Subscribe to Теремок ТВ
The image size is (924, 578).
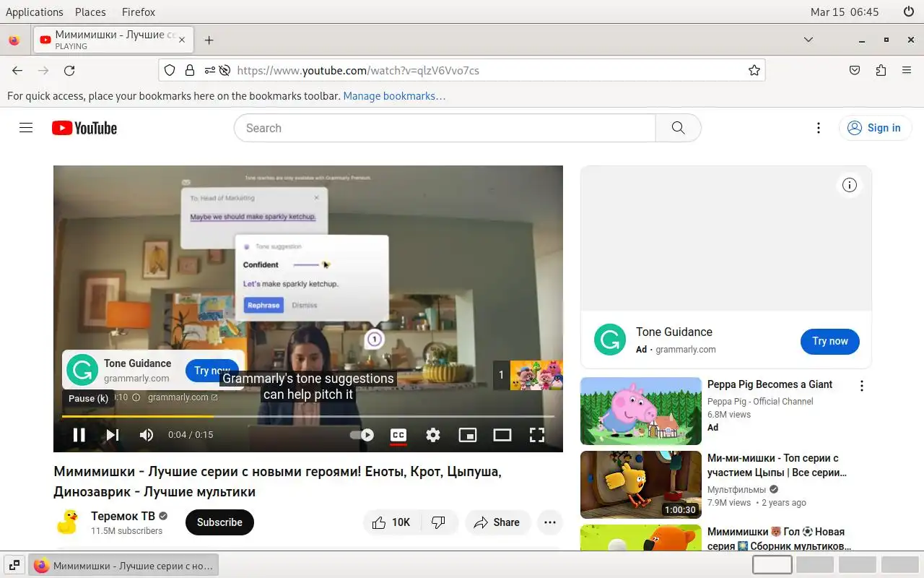tap(219, 522)
